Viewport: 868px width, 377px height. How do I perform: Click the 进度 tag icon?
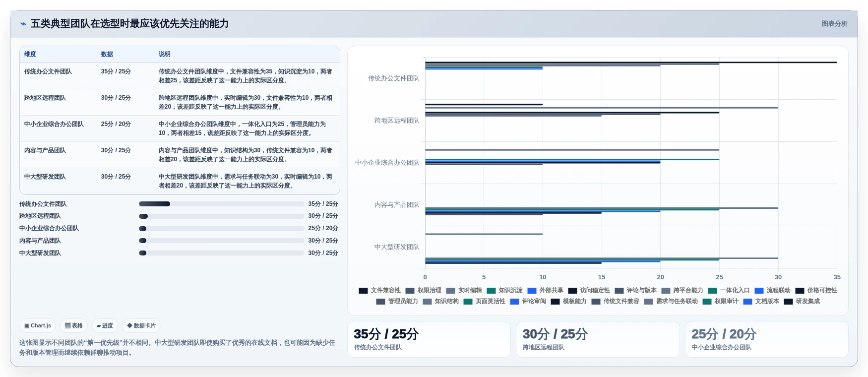(x=99, y=326)
